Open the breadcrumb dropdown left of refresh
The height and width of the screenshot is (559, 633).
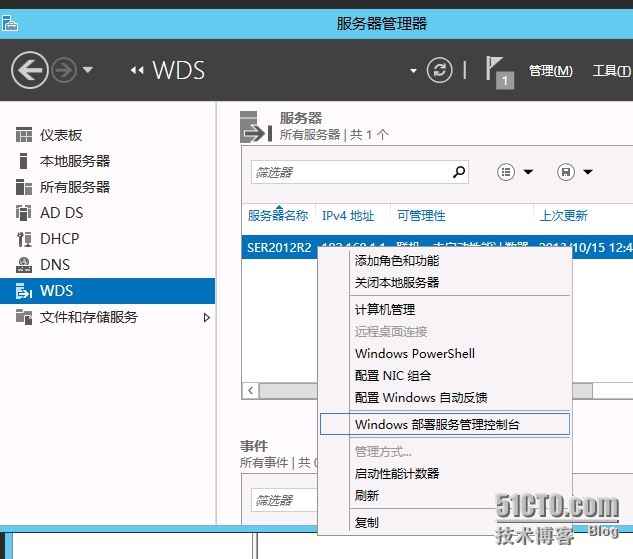(413, 71)
